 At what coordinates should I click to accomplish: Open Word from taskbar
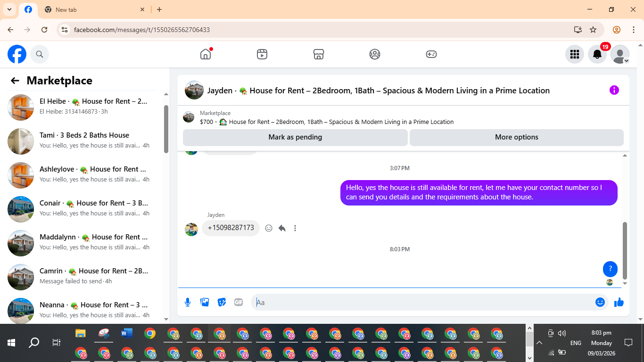127,334
